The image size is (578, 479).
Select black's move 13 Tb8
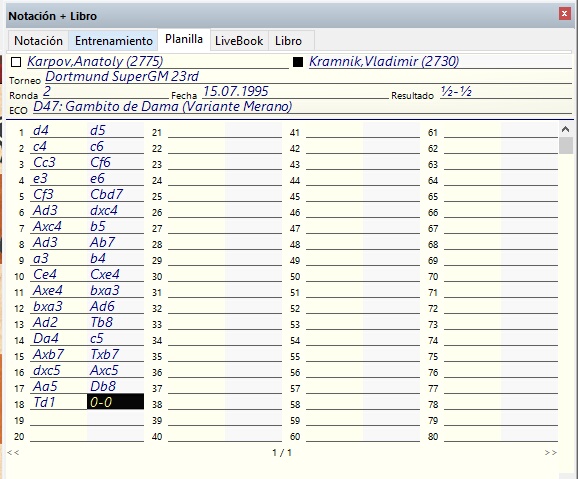tap(101, 323)
